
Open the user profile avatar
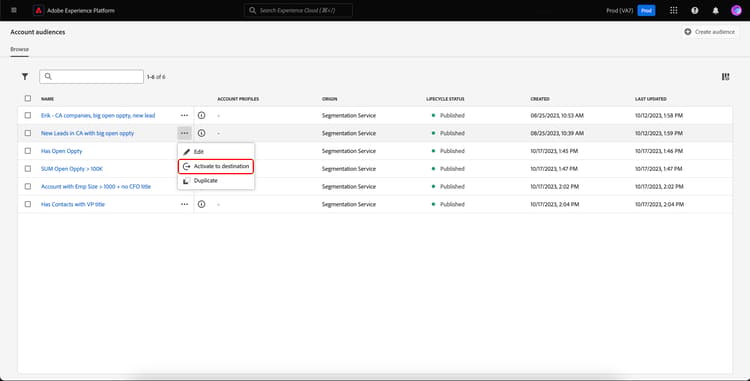(736, 10)
